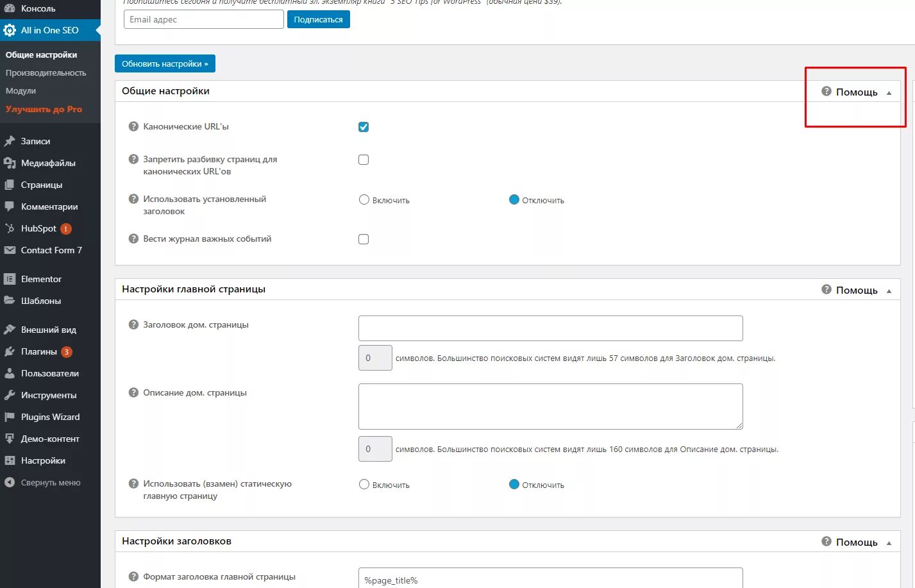Click the Описание дом. страницы textarea

[x=550, y=407]
